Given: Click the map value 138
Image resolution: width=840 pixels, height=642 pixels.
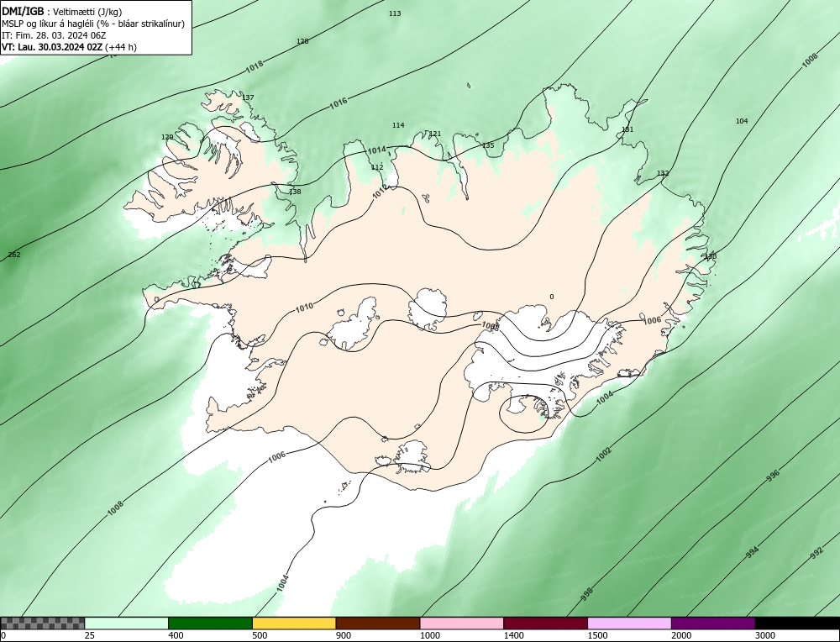Looking at the screenshot, I should 295,192.
